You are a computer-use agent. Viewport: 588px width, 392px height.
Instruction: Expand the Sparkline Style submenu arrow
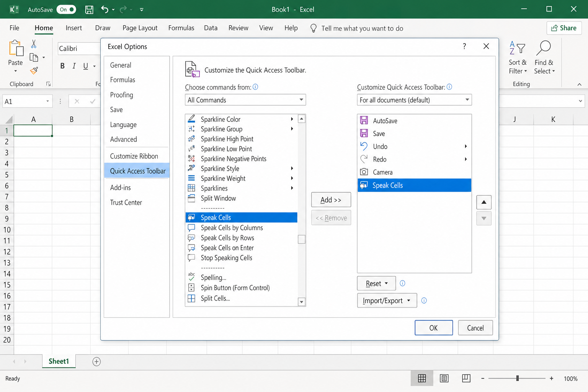pyautogui.click(x=292, y=168)
